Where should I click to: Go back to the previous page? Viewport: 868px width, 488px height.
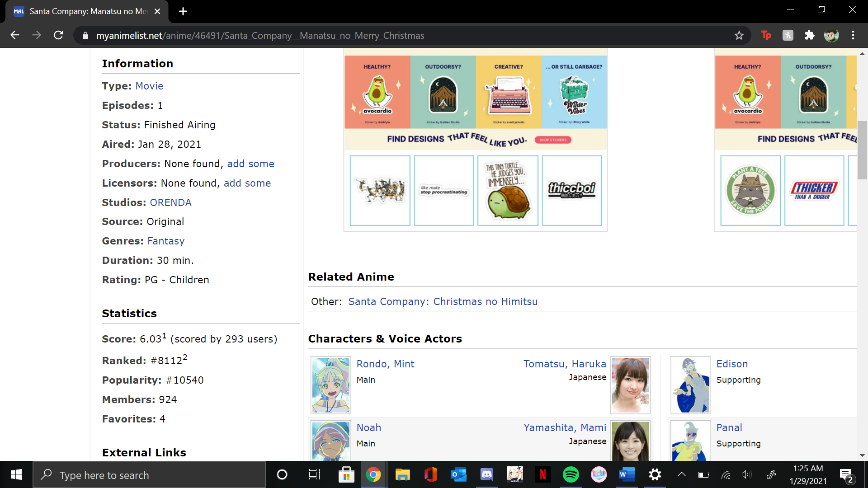(15, 35)
